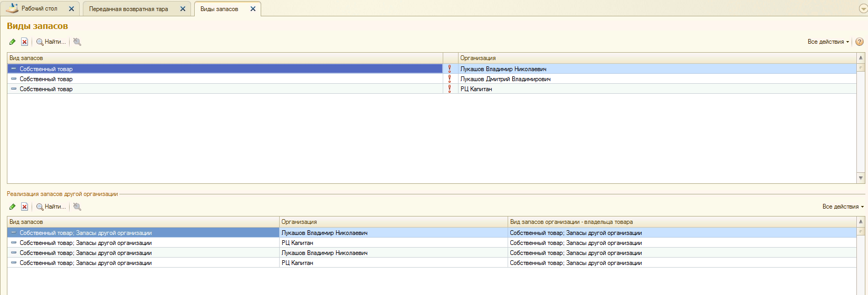Switch to the Рабочий стол tab
The image size is (868, 295).
(39, 9)
